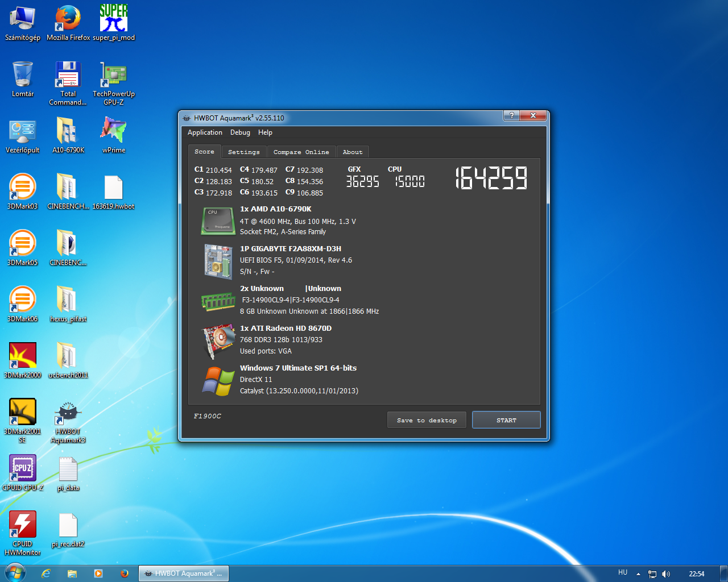Select the wPrime desktop icon
728x582 pixels.
(114, 136)
